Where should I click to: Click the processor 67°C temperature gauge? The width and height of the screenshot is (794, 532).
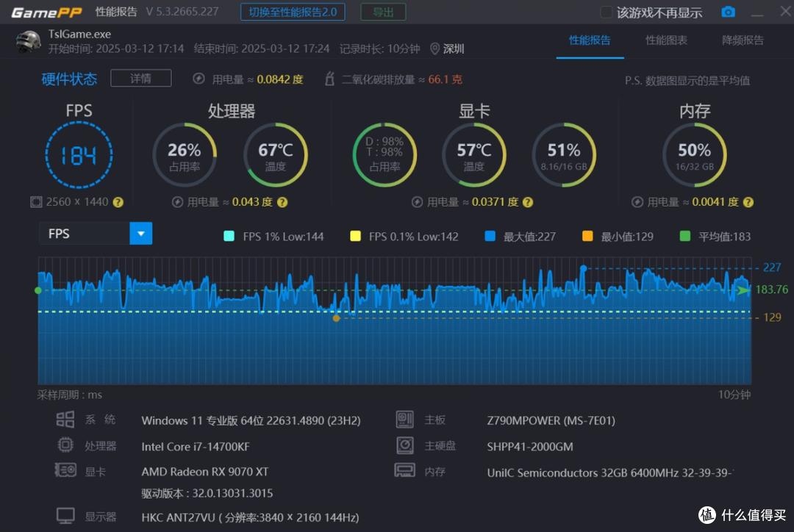276,155
